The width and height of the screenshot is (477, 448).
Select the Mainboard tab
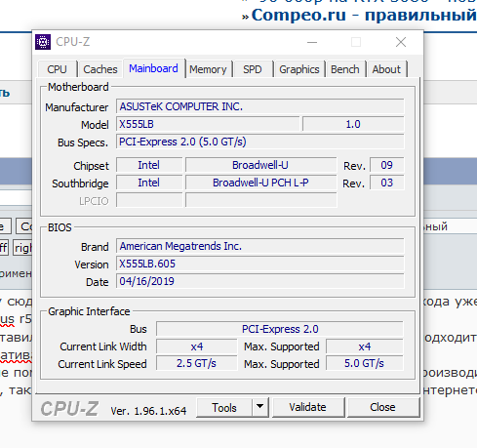pos(153,68)
